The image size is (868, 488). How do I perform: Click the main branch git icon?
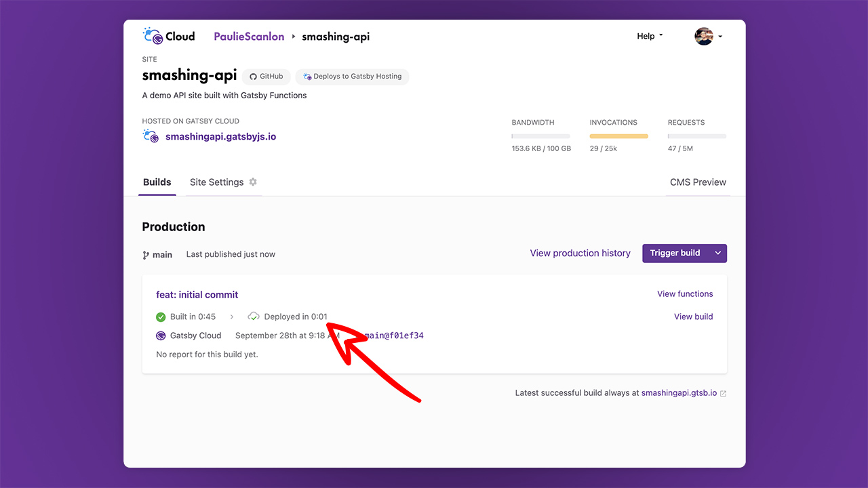[146, 255]
